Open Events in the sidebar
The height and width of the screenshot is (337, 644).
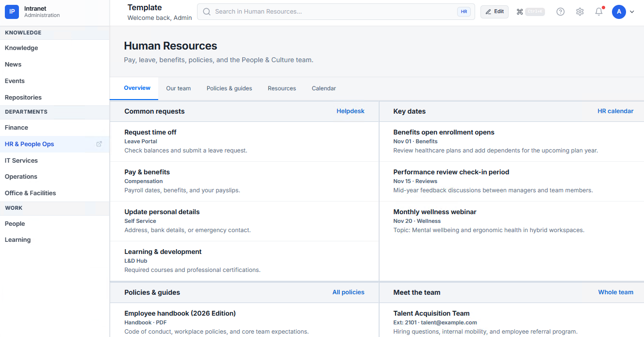coord(54,81)
